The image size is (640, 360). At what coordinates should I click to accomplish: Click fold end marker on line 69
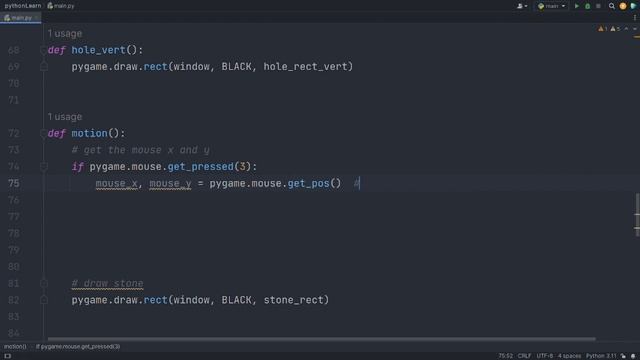pyautogui.click(x=44, y=67)
